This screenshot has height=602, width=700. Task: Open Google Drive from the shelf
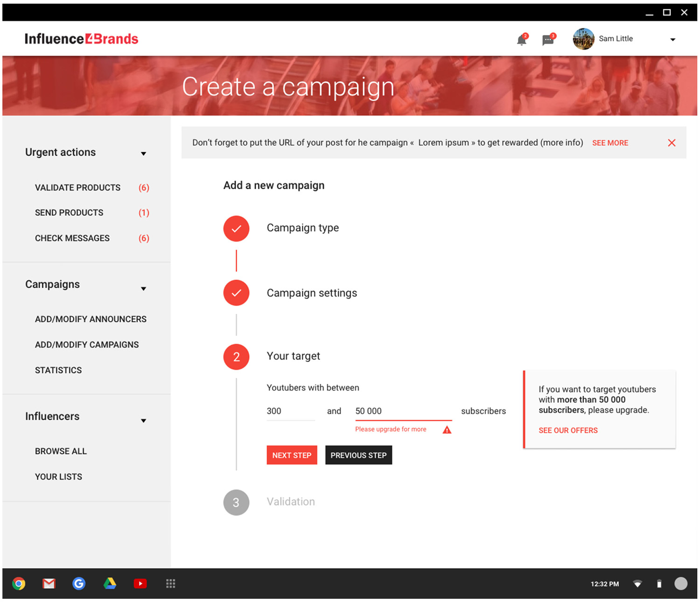click(110, 584)
